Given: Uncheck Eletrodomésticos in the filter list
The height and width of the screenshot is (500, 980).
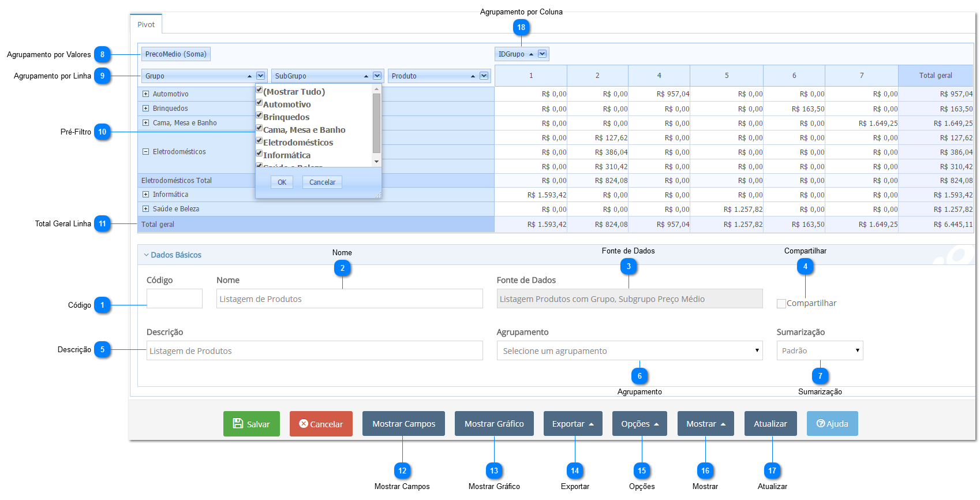Looking at the screenshot, I should pyautogui.click(x=259, y=141).
